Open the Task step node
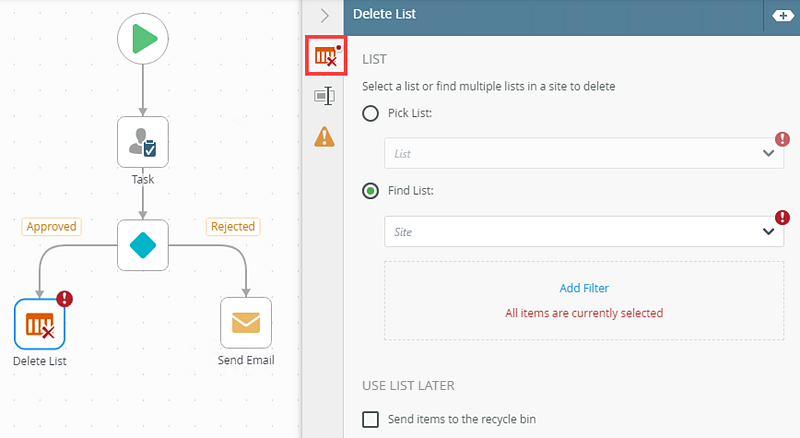The width and height of the screenshot is (800, 438). 143,142
